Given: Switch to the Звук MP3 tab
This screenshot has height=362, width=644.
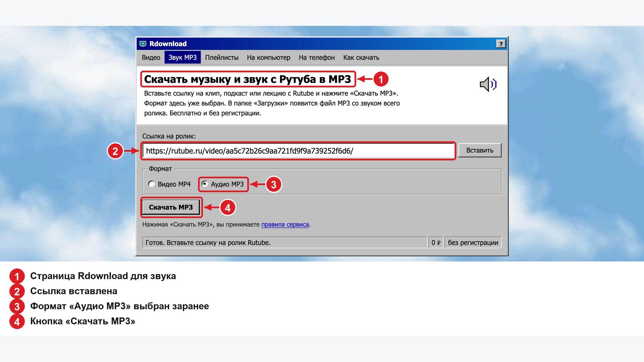Looking at the screenshot, I should [x=182, y=57].
